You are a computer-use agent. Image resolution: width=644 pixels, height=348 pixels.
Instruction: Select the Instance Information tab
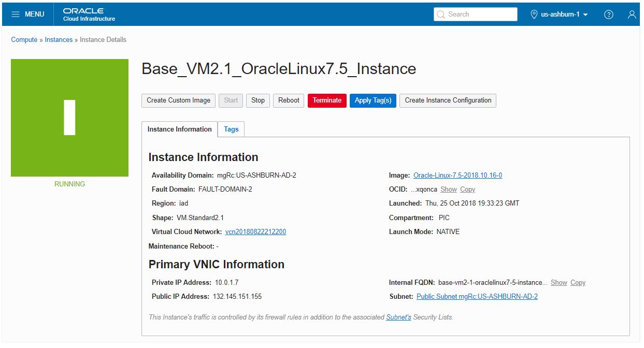click(179, 129)
